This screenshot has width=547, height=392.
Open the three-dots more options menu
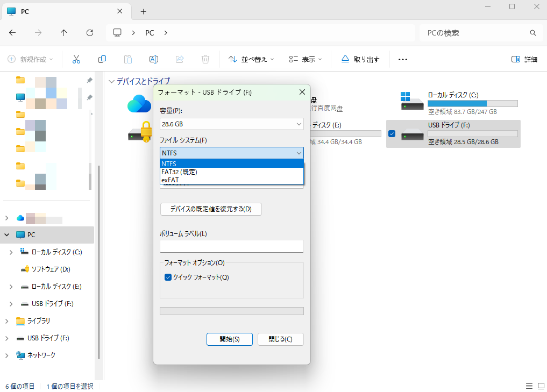tap(402, 59)
